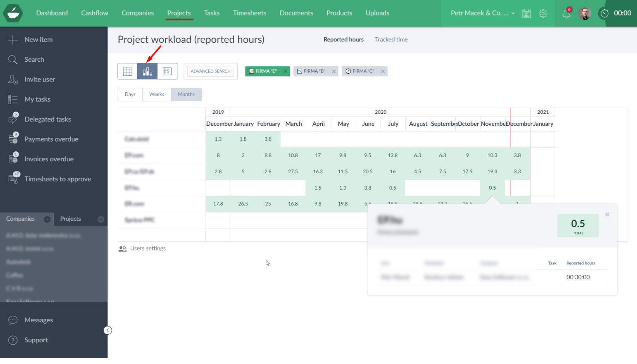Viewport: 637px width, 364px height.
Task: Click the 20.5 June hours cell
Action: (x=368, y=172)
